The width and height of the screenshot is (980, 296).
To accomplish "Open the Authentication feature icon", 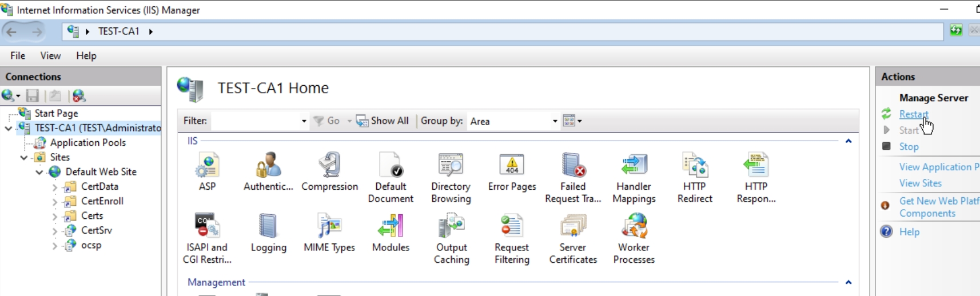I will (268, 171).
